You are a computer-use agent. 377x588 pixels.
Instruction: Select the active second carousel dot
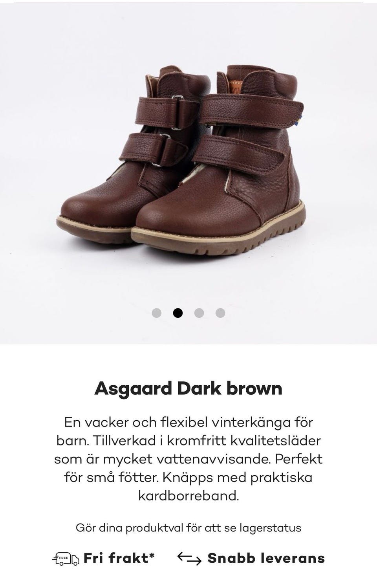point(178,313)
